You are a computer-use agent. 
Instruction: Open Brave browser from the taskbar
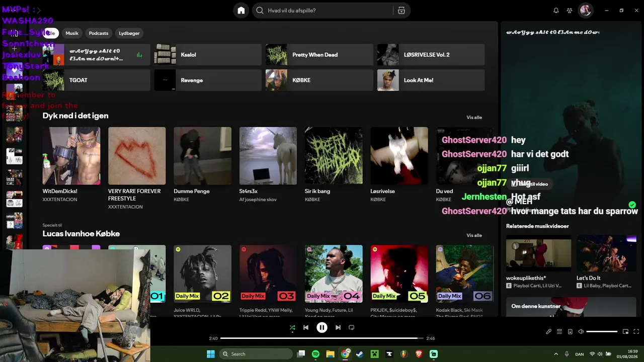click(x=419, y=354)
